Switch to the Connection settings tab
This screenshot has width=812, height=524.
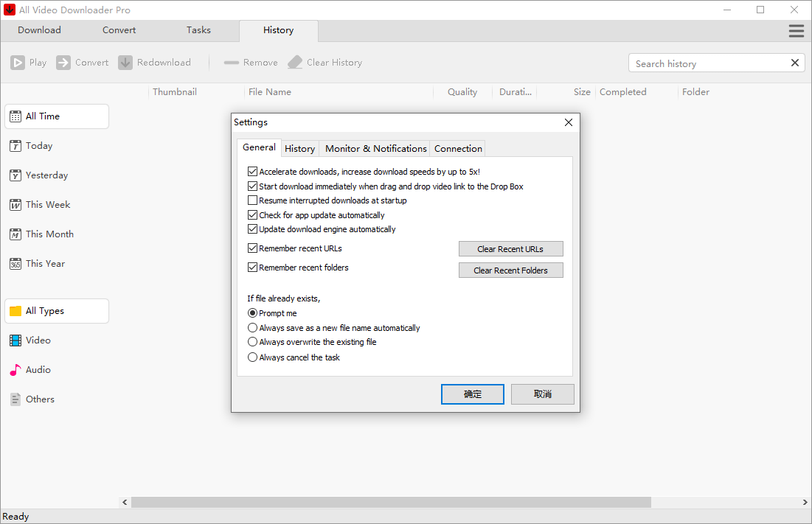457,148
